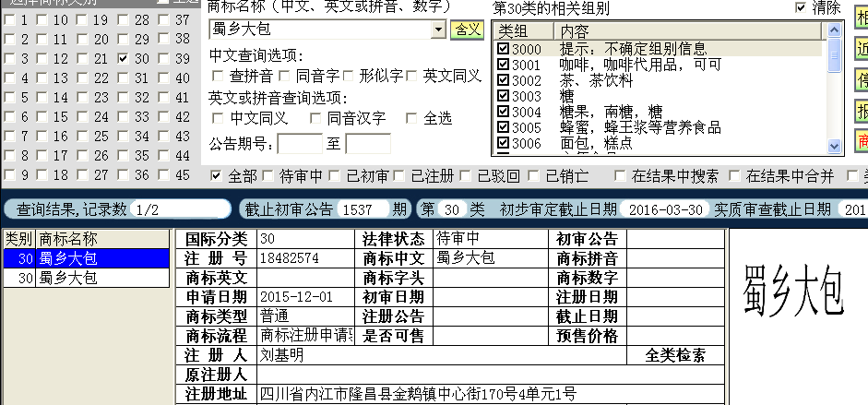Click registration number 18482574
The height and width of the screenshot is (405, 868).
click(x=290, y=258)
